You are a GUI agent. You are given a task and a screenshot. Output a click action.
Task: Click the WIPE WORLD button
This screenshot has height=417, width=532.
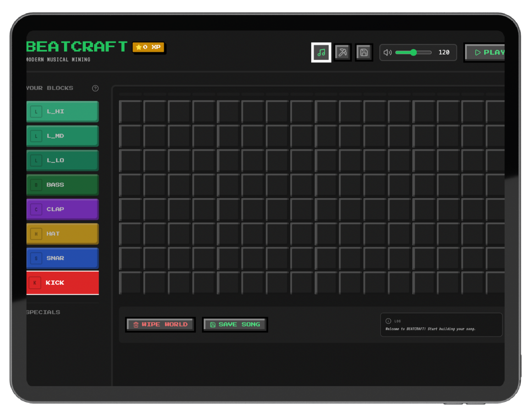[x=160, y=324]
